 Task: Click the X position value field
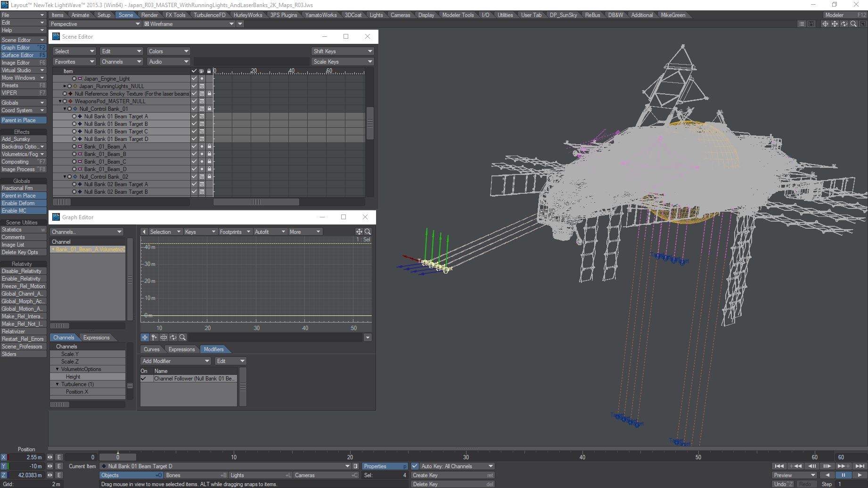pyautogui.click(x=27, y=457)
